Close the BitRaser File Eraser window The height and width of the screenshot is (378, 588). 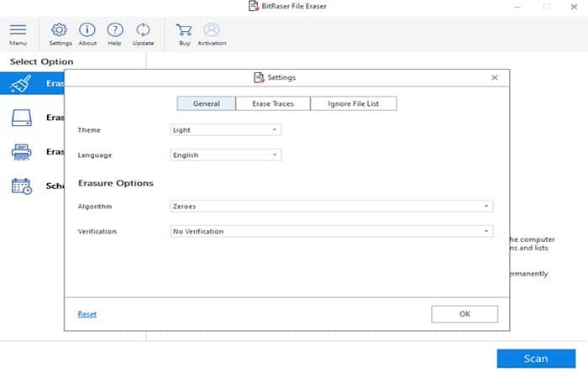(574, 7)
